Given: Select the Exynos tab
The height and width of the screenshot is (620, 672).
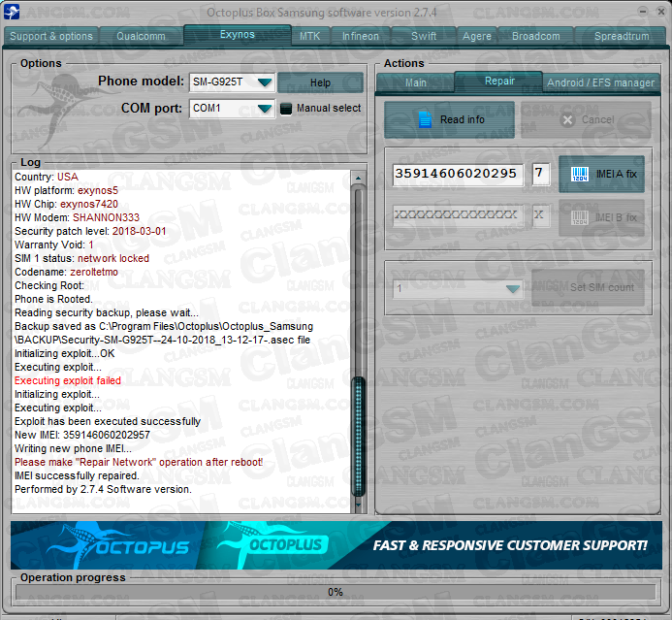Looking at the screenshot, I should click(238, 35).
